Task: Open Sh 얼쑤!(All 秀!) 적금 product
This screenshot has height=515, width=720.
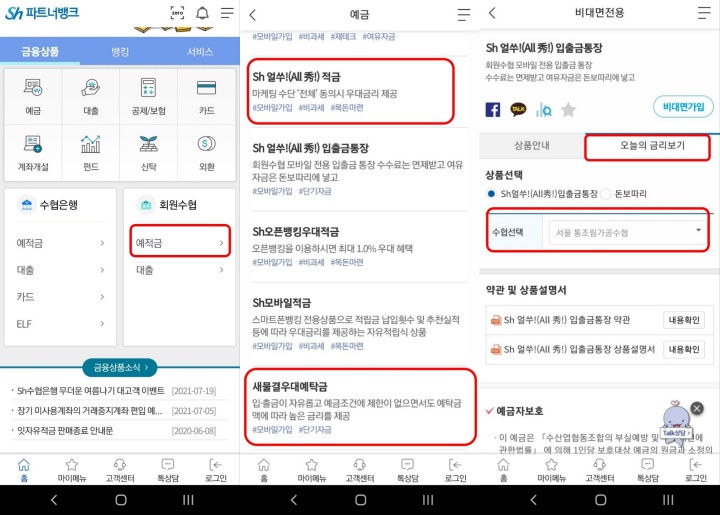Action: pos(351,91)
